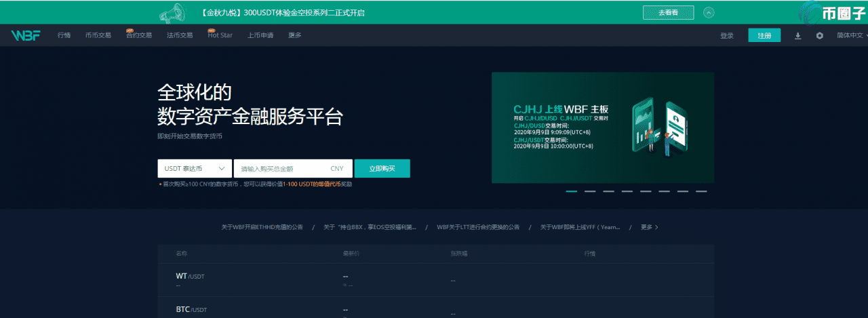Click the megaphone icon in announcement banner

[172, 12]
